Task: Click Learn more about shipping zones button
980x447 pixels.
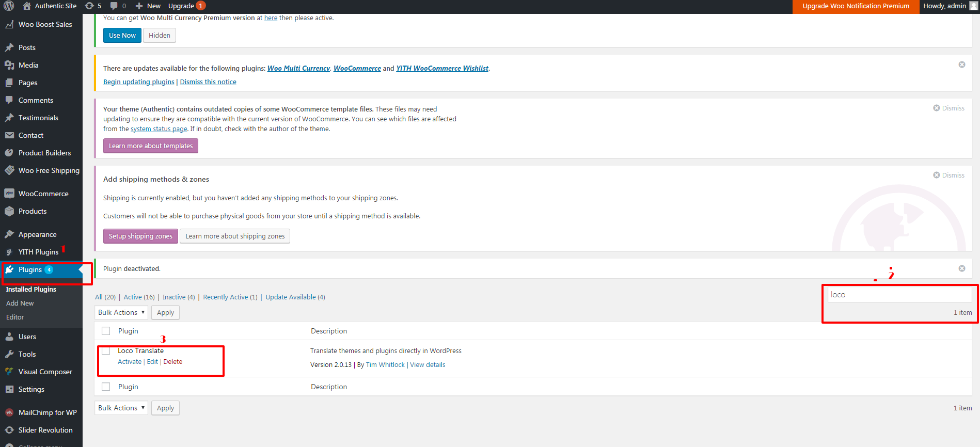Action: (x=235, y=236)
